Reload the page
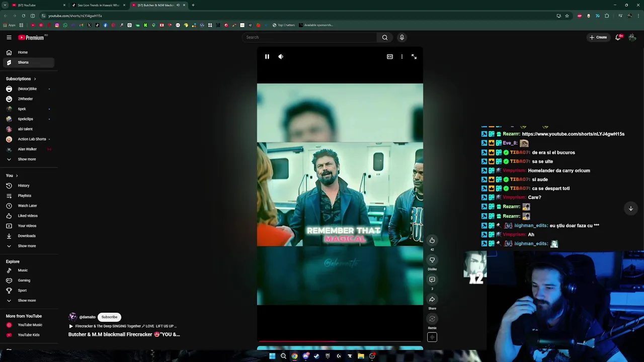Image resolution: width=644 pixels, height=362 pixels. [x=23, y=16]
